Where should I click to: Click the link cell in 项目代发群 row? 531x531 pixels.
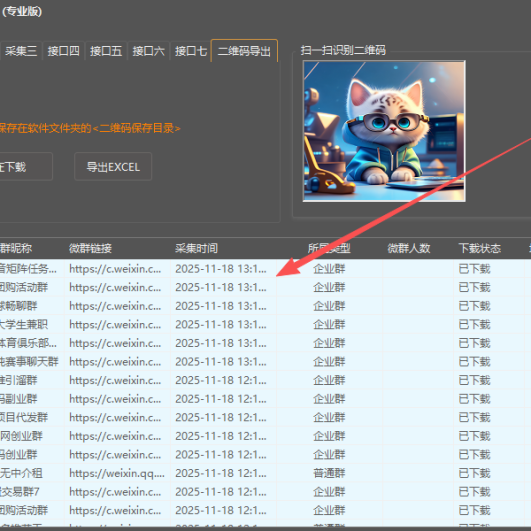click(115, 418)
